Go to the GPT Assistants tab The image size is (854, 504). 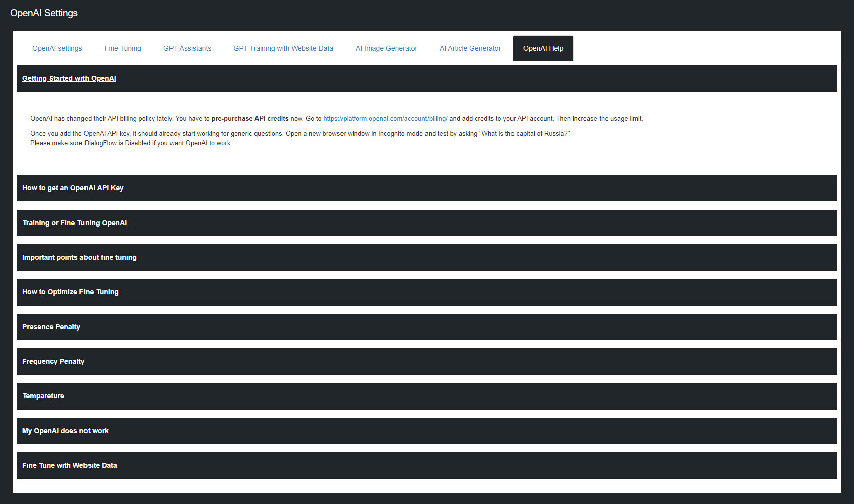(x=187, y=48)
